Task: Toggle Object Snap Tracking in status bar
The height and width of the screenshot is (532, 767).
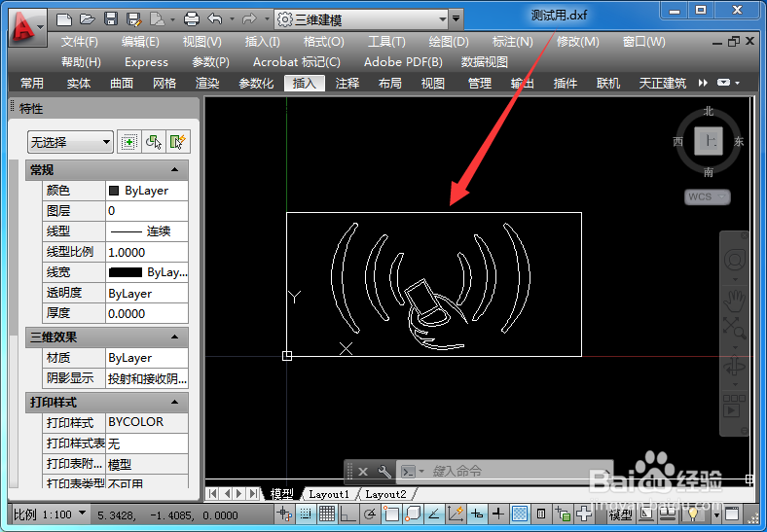Action: (434, 514)
